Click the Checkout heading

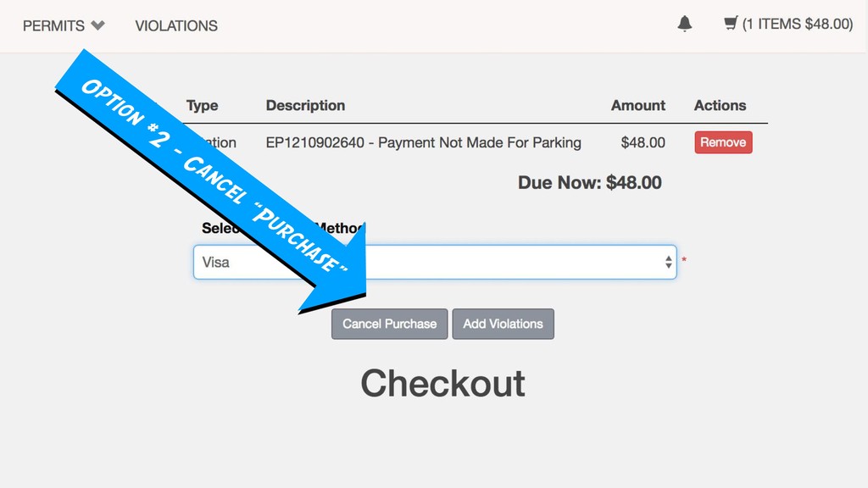tap(442, 383)
